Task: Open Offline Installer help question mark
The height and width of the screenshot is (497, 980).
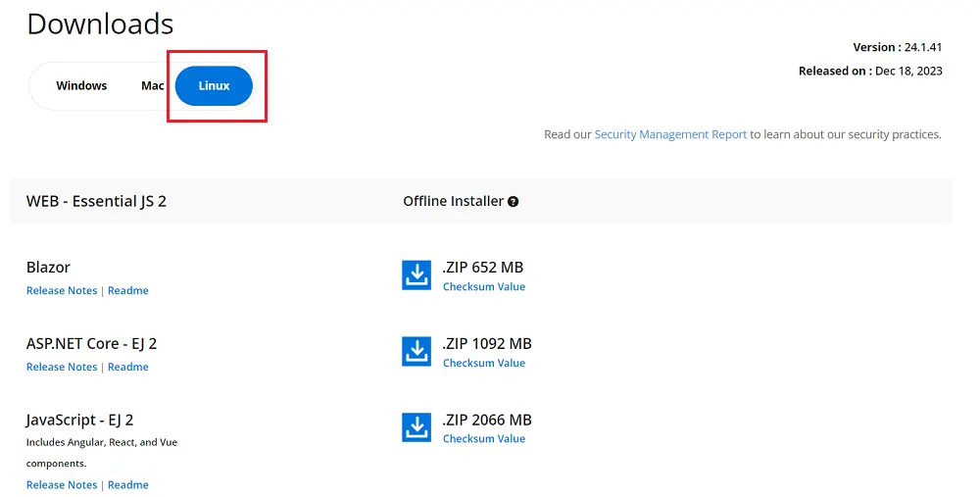Action: 514,201
